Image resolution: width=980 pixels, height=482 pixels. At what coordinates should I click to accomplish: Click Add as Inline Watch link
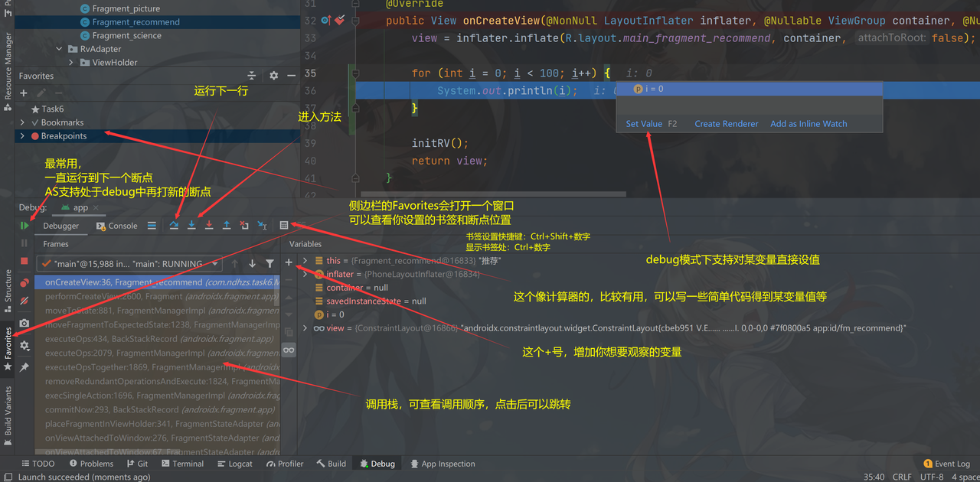pyautogui.click(x=808, y=124)
